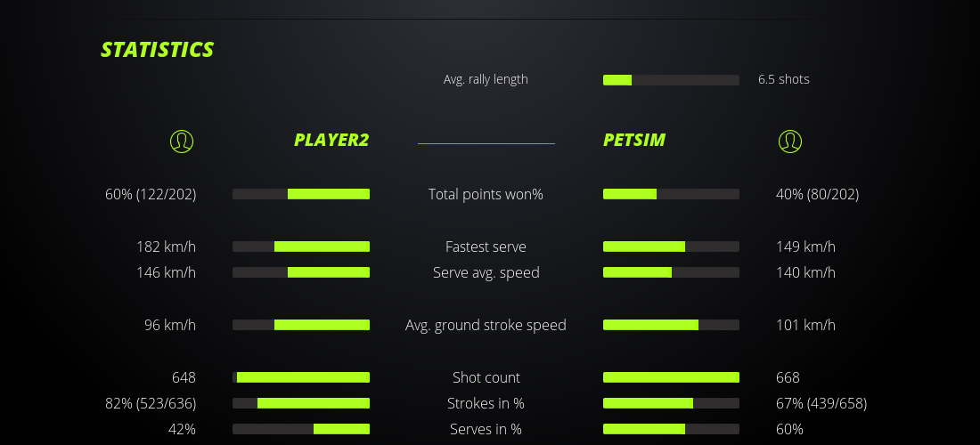Screen dimensions: 980x445
Task: Click PLAYER2's Total points won bar
Action: (301, 194)
